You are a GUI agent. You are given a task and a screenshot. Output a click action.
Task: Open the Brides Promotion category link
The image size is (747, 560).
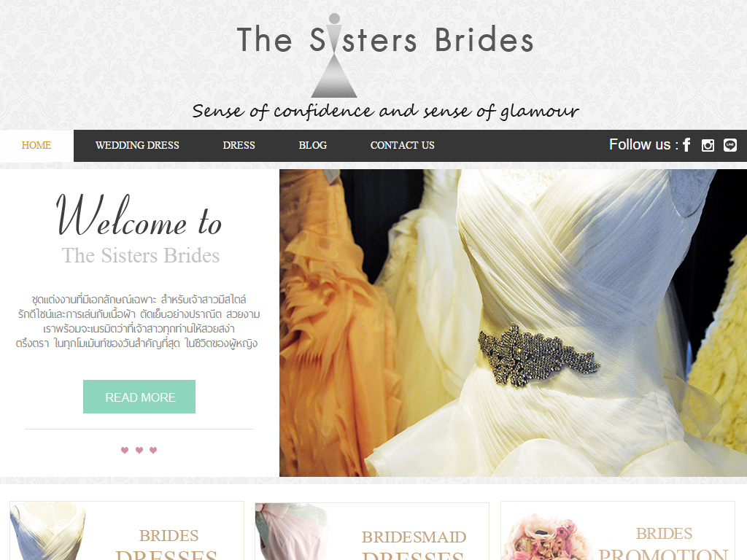point(663,543)
